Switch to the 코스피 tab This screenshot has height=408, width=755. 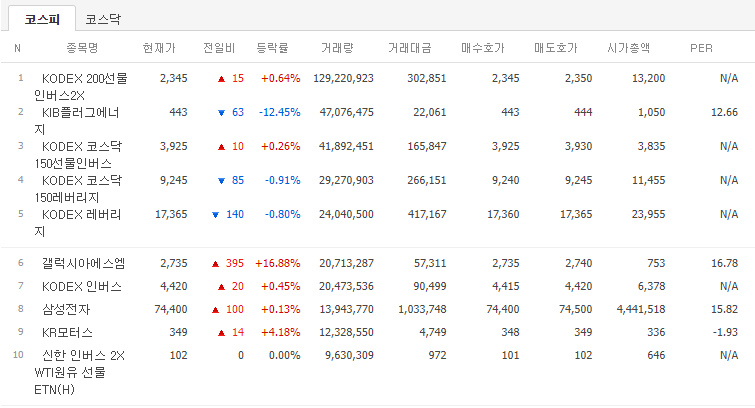click(42, 19)
